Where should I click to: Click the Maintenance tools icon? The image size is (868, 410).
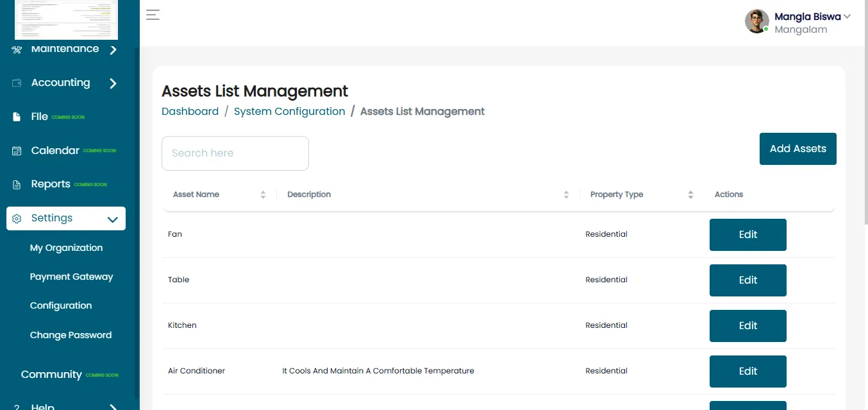[x=17, y=49]
